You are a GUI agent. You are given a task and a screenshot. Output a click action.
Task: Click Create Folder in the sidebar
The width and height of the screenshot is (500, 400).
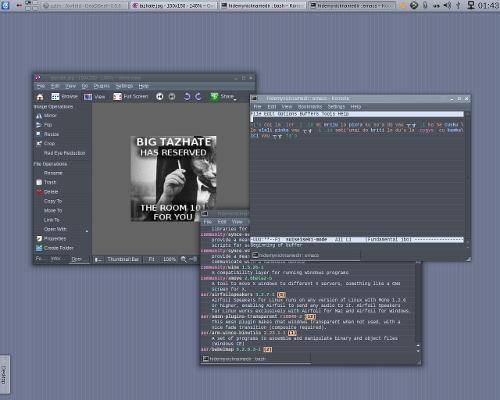pos(55,248)
